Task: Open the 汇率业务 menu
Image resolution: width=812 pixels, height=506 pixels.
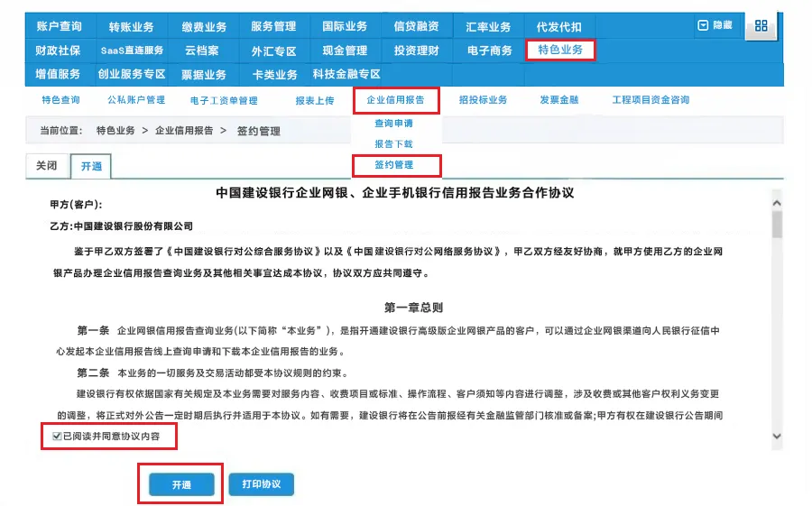Action: pyautogui.click(x=488, y=27)
